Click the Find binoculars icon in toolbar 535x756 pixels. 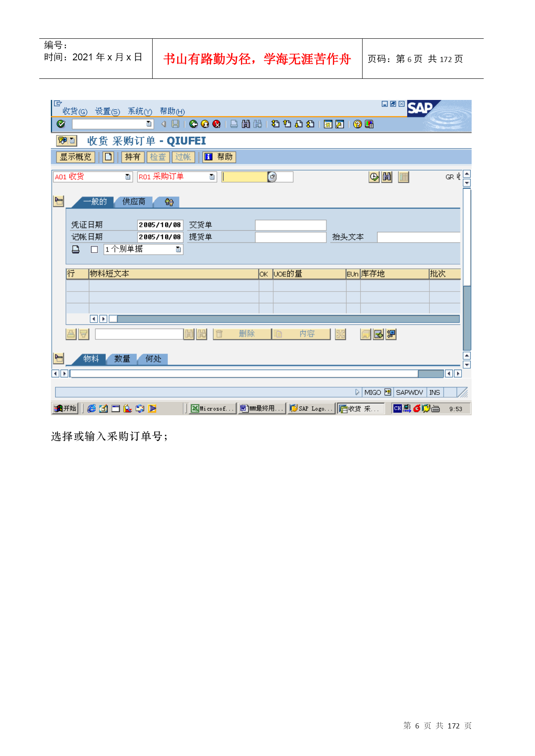tap(246, 124)
